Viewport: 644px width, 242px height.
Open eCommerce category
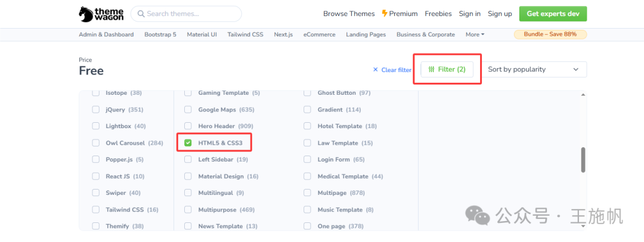(x=319, y=35)
